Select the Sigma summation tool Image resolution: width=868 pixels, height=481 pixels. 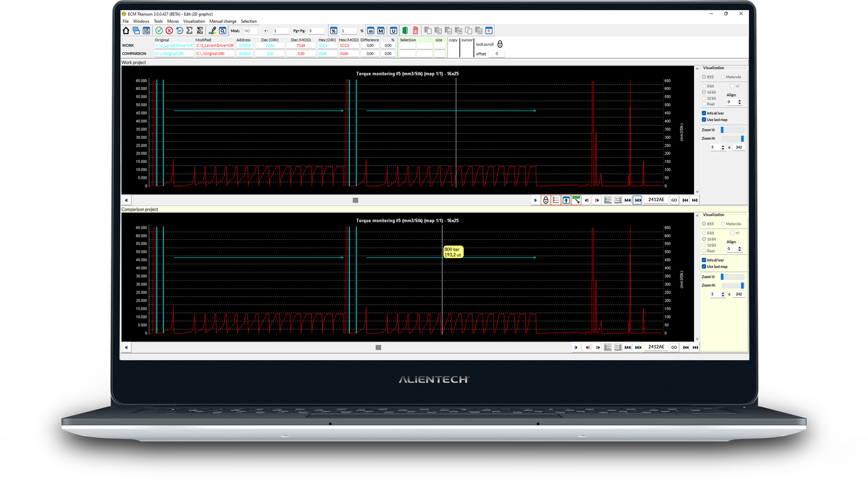tap(189, 30)
